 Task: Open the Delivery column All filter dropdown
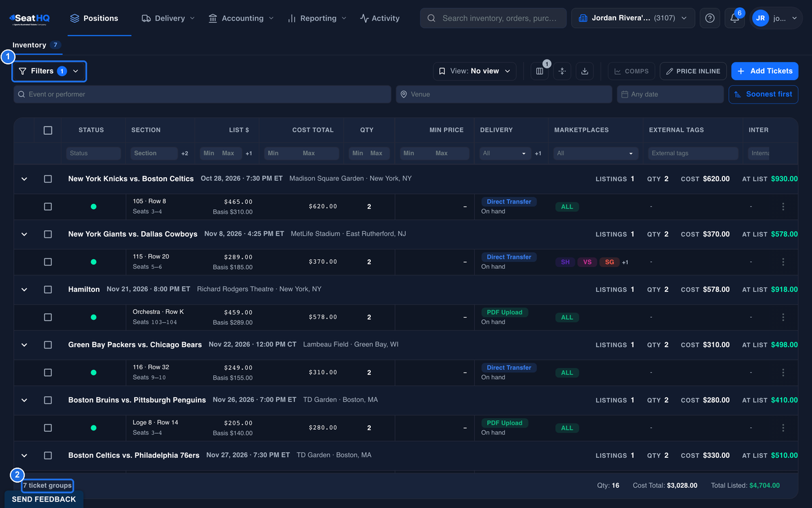tap(505, 154)
